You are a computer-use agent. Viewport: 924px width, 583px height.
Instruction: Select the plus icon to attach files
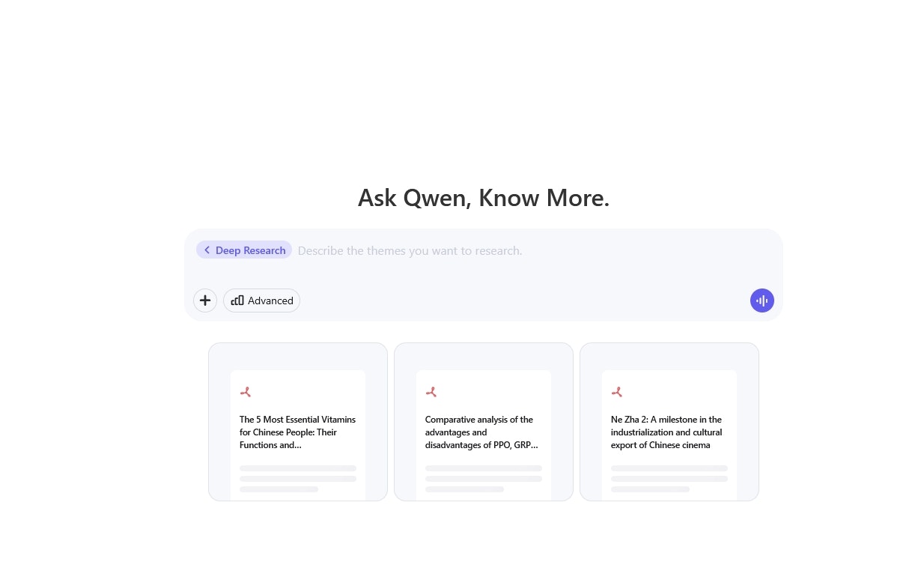(205, 300)
